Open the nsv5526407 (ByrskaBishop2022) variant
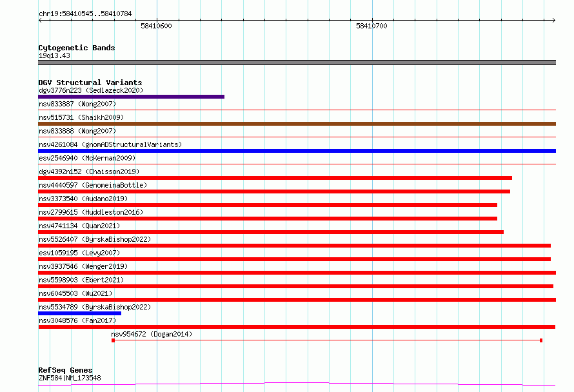Image resolution: width=574 pixels, height=392 pixels. pyautogui.click(x=95, y=239)
